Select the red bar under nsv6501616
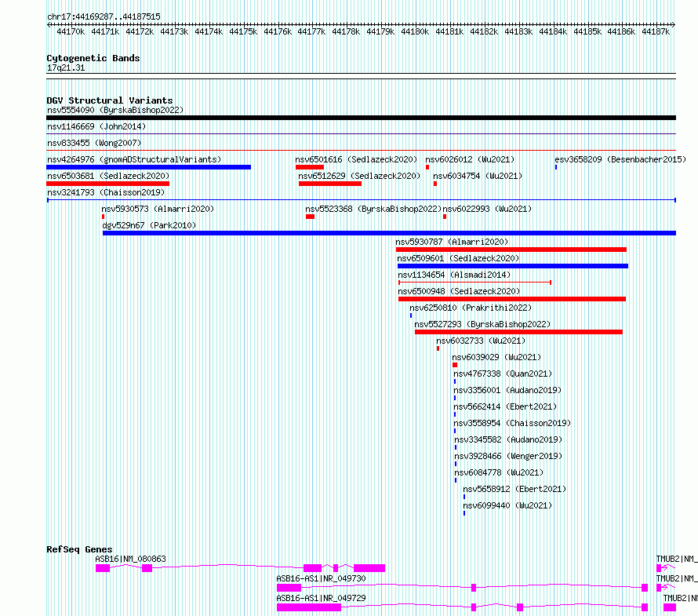 309,167
